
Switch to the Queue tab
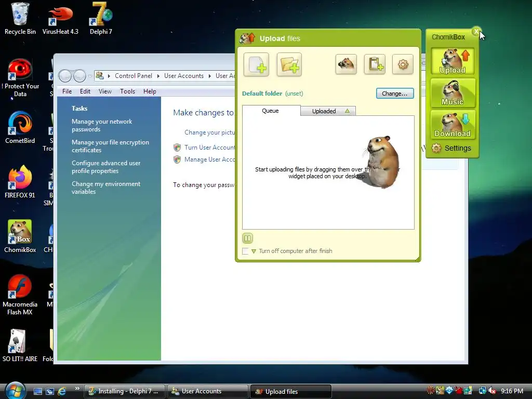271,111
